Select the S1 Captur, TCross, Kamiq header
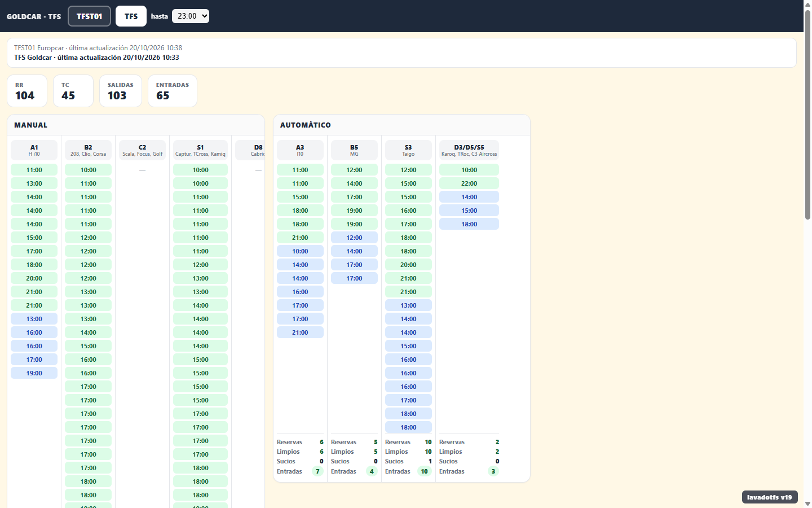812x508 pixels. [x=200, y=150]
